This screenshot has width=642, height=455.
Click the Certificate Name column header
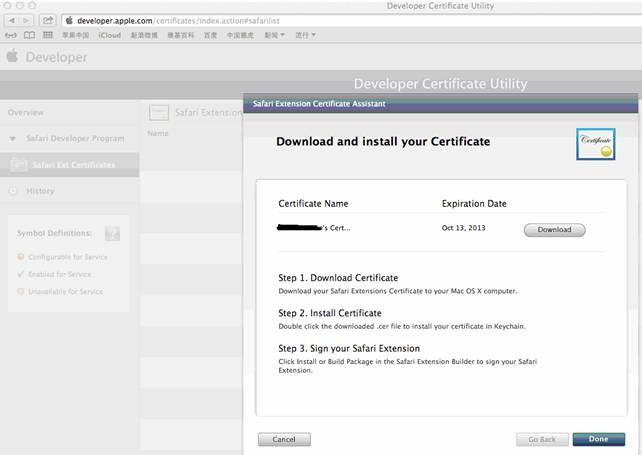tap(313, 204)
